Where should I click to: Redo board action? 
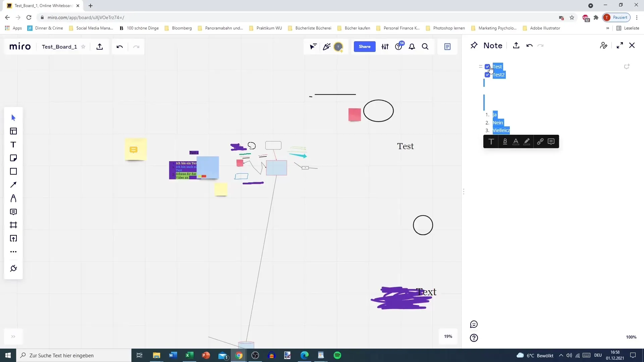coord(136,47)
